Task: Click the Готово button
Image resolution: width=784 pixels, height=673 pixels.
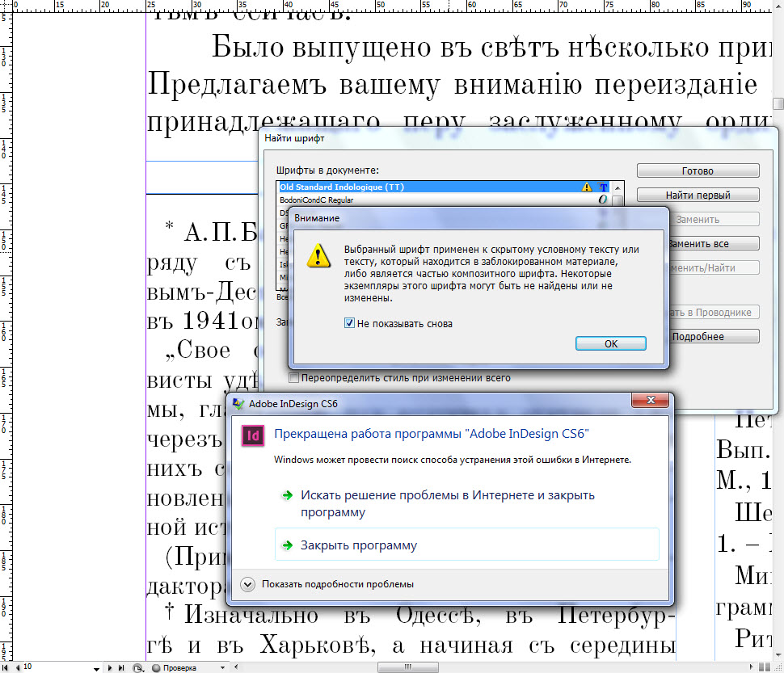Action: pyautogui.click(x=698, y=170)
